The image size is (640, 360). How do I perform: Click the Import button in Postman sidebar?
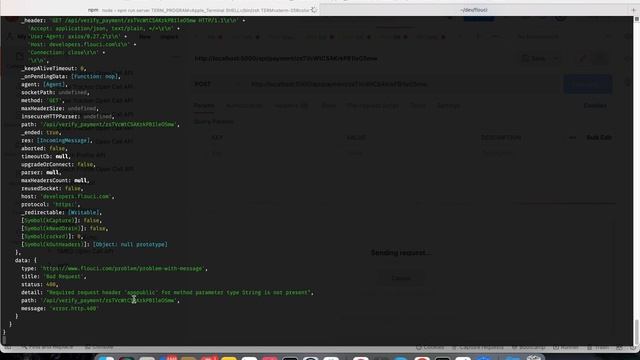pos(169,37)
